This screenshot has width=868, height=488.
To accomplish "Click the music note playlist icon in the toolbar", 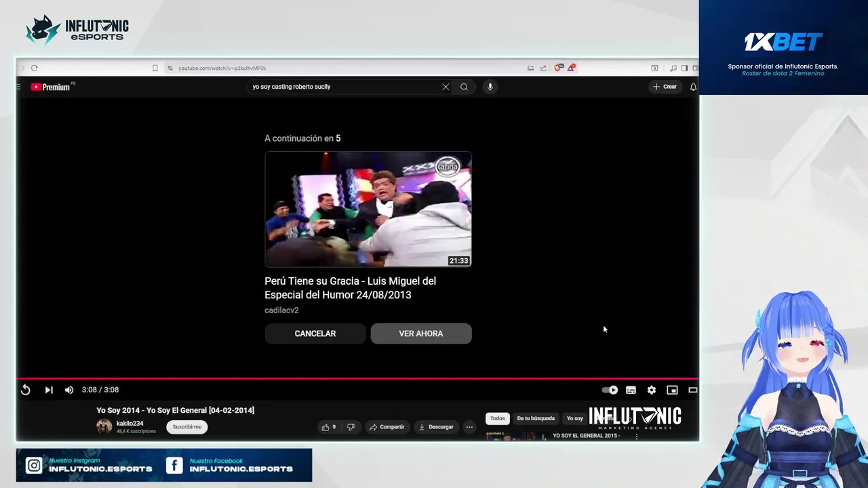I will (673, 68).
